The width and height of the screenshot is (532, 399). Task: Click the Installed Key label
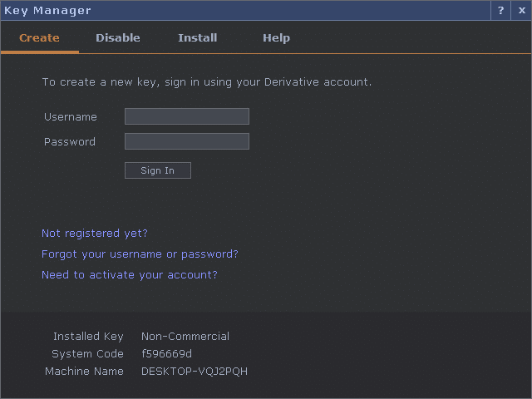point(88,337)
